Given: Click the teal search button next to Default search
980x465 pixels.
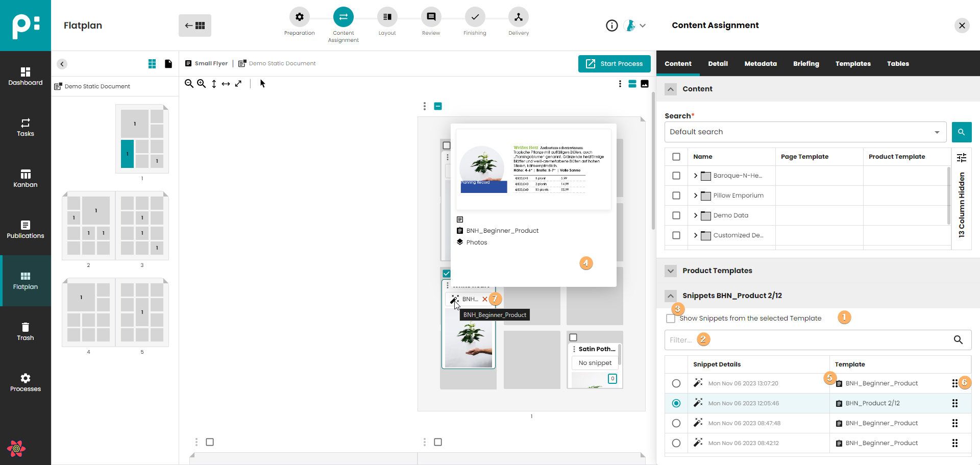Looking at the screenshot, I should coord(961,132).
